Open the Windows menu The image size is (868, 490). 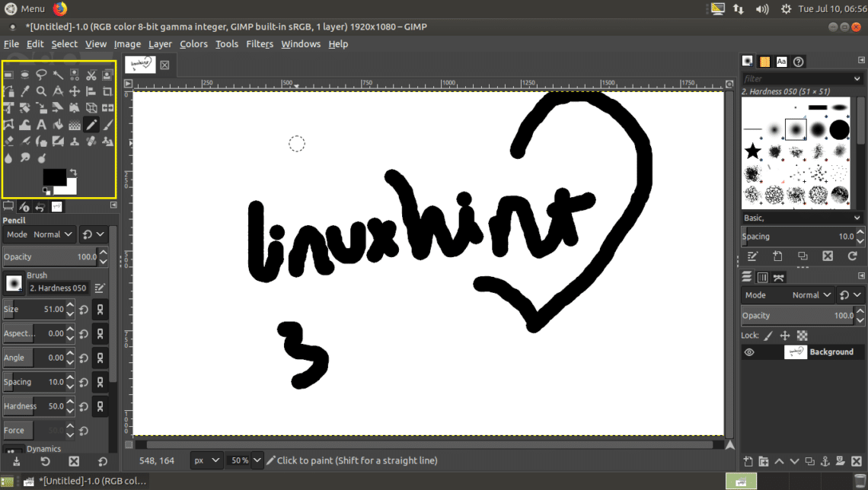(301, 44)
